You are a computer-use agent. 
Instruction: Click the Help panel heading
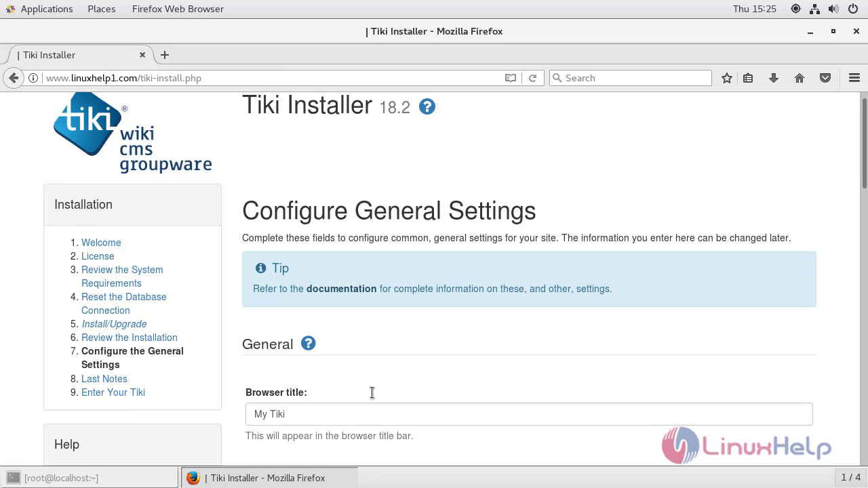pyautogui.click(x=66, y=445)
